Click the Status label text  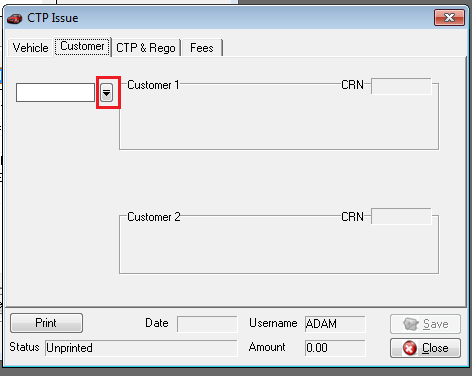[x=24, y=347]
